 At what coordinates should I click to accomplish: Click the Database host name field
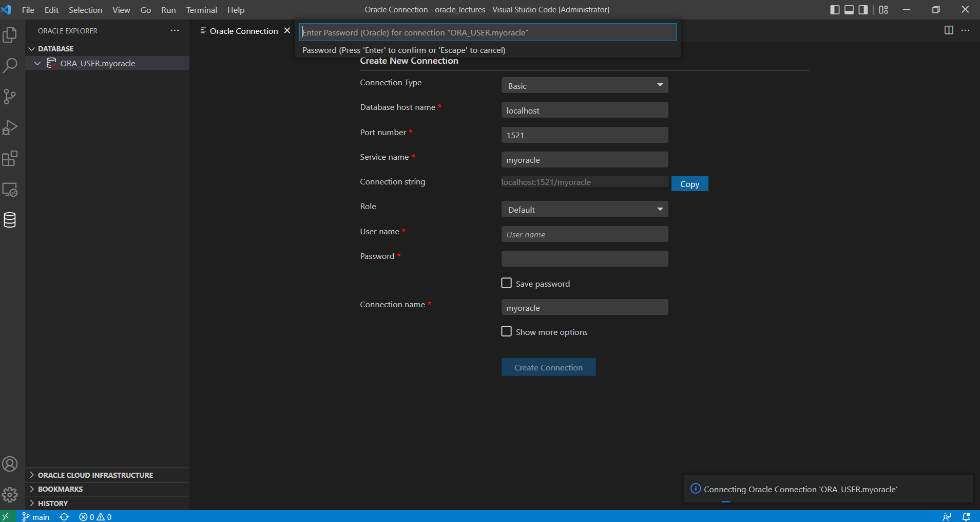[585, 110]
